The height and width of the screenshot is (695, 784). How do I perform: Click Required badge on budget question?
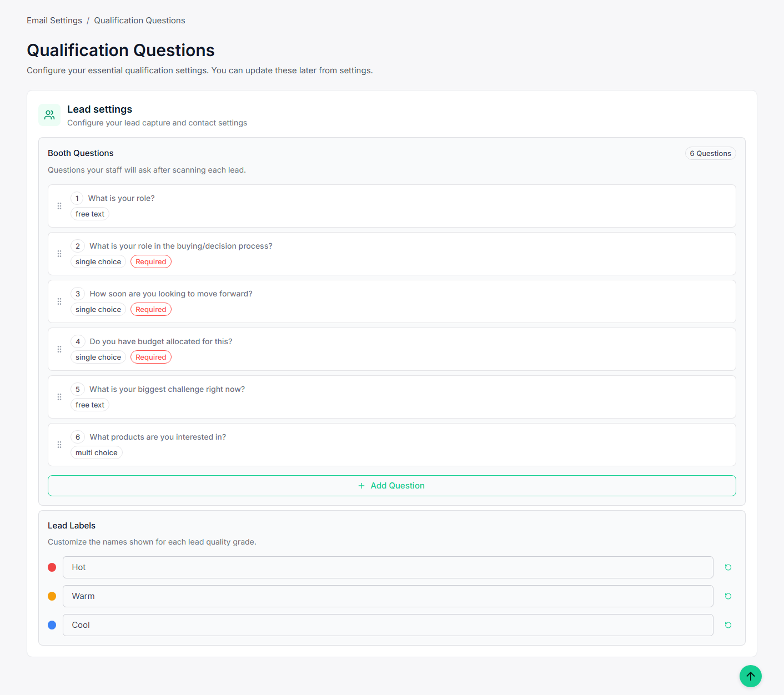(151, 357)
